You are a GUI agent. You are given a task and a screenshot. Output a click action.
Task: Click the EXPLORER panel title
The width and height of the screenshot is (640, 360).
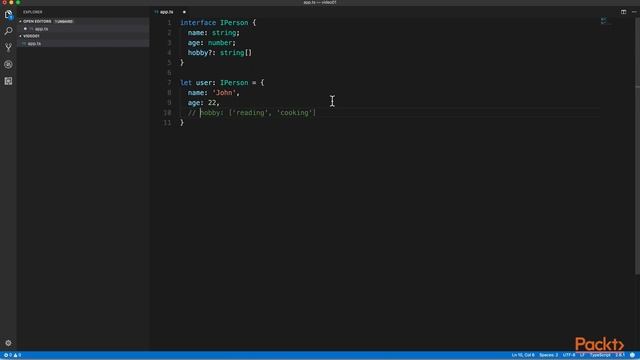pyautogui.click(x=33, y=12)
